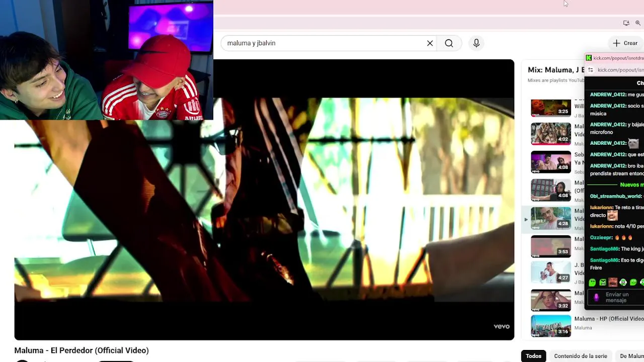Select the Kick popout URL text
Image resolution: width=644 pixels, height=362 pixels.
pyautogui.click(x=620, y=70)
